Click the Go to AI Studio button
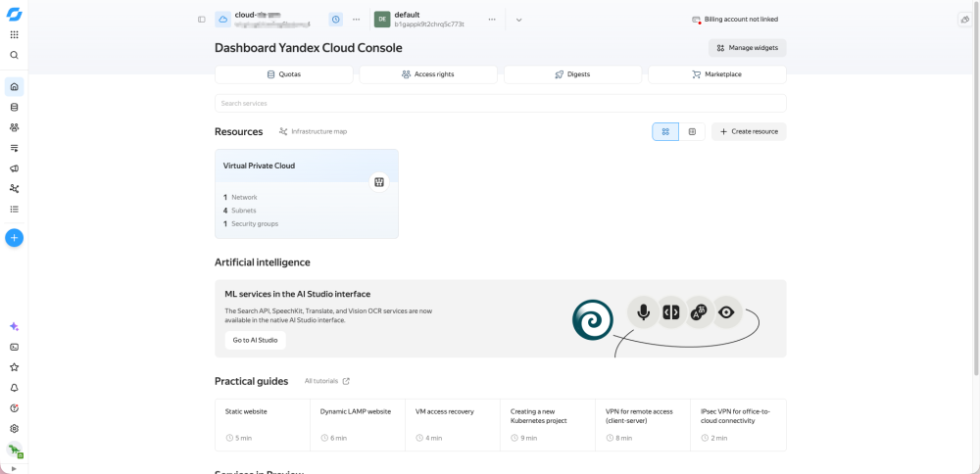This screenshot has width=980, height=474. 255,341
